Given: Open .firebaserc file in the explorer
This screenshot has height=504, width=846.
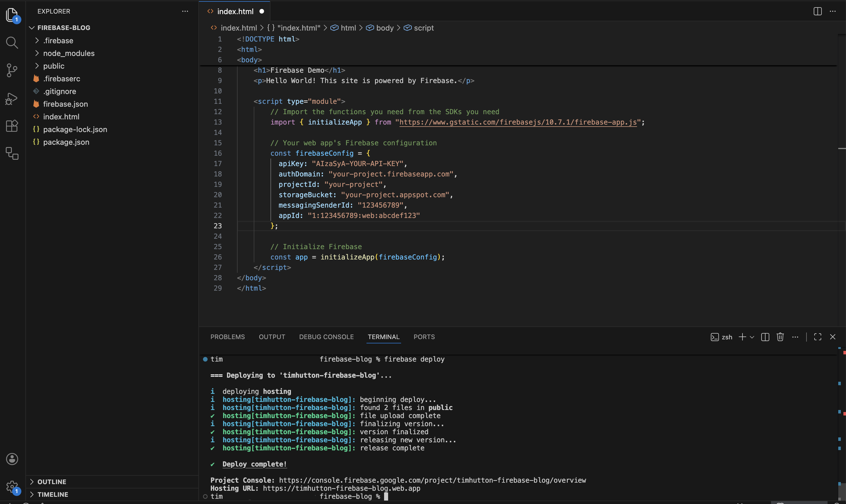Looking at the screenshot, I should point(112,78).
